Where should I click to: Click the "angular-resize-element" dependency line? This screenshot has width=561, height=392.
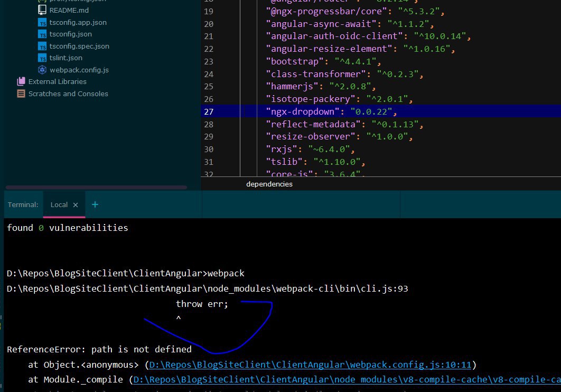(360, 49)
